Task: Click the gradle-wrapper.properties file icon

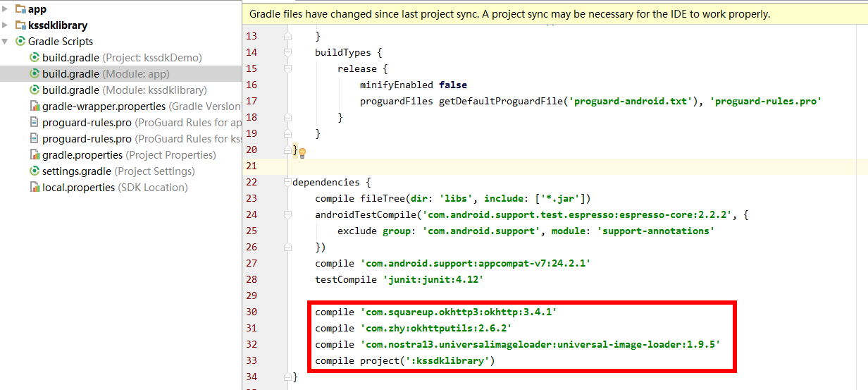Action: coord(35,106)
